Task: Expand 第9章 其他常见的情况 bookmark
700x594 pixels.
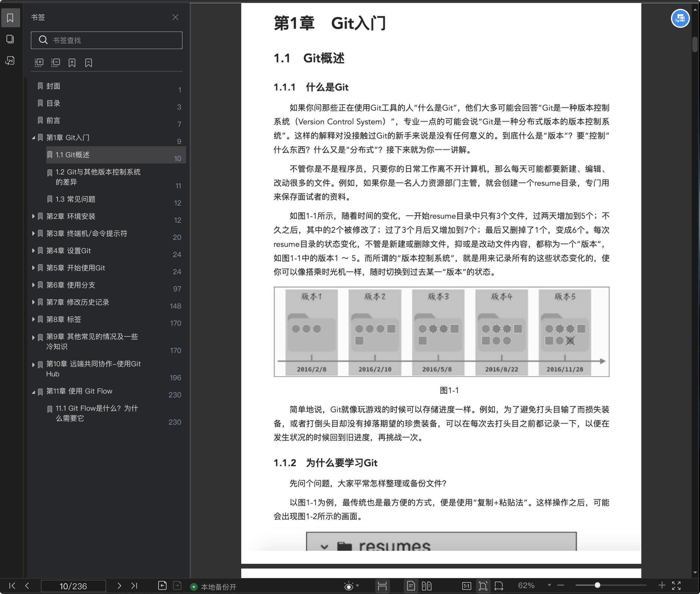Action: (33, 337)
